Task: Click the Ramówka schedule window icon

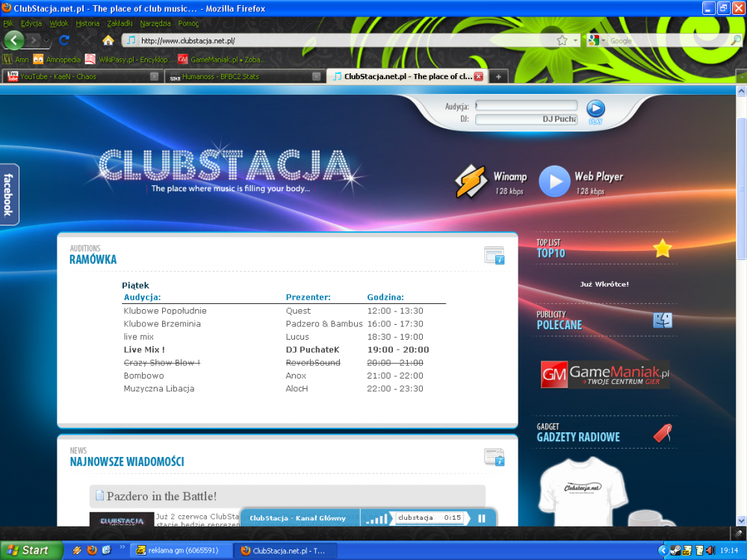Action: 494,255
